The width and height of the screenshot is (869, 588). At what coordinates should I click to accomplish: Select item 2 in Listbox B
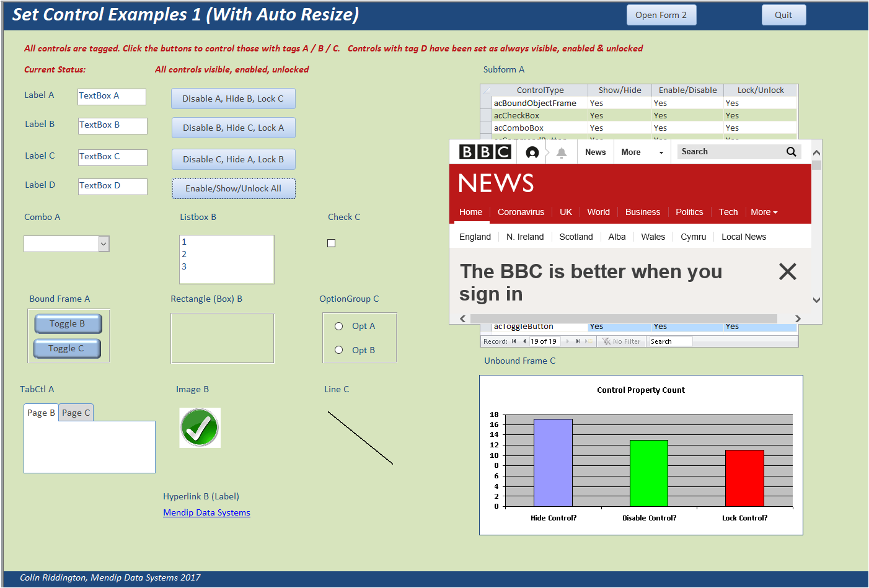tap(226, 254)
